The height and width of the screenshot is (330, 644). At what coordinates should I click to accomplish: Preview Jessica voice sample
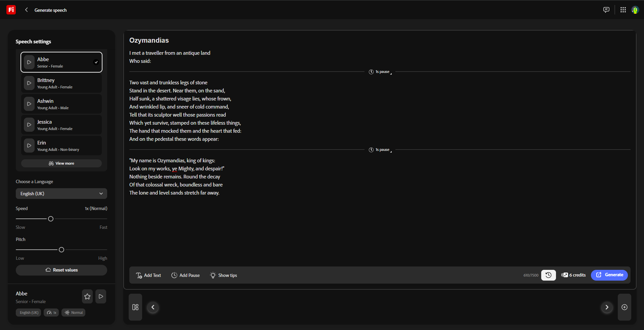29,125
